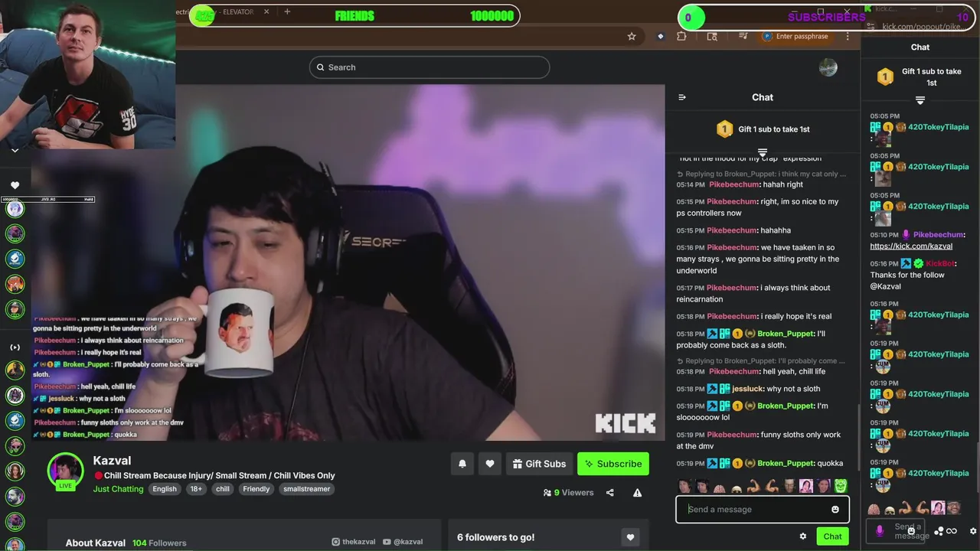Open a new browser tab
This screenshot has width=980, height=551.
[x=287, y=11]
